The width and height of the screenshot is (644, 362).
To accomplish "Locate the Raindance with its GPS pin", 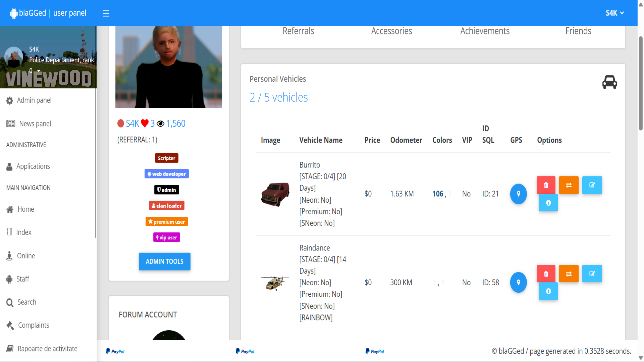I will (518, 282).
